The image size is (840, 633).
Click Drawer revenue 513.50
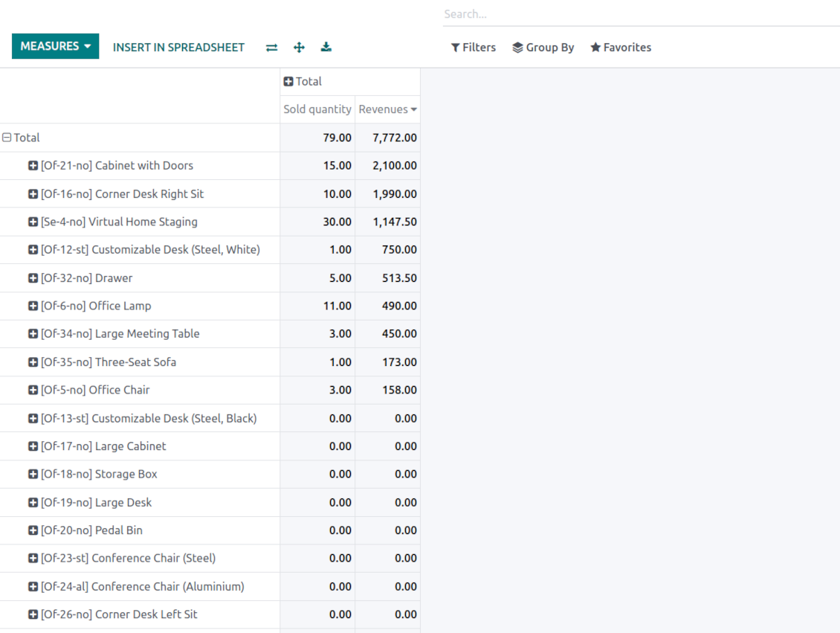pos(399,277)
